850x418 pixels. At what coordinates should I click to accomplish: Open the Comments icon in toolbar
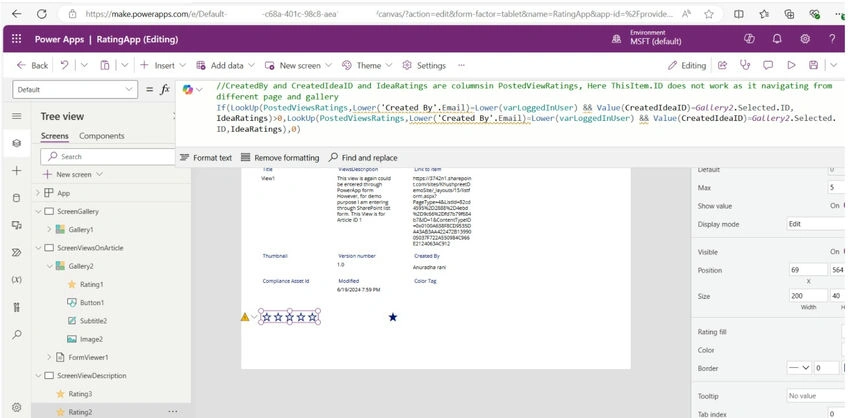(x=768, y=65)
